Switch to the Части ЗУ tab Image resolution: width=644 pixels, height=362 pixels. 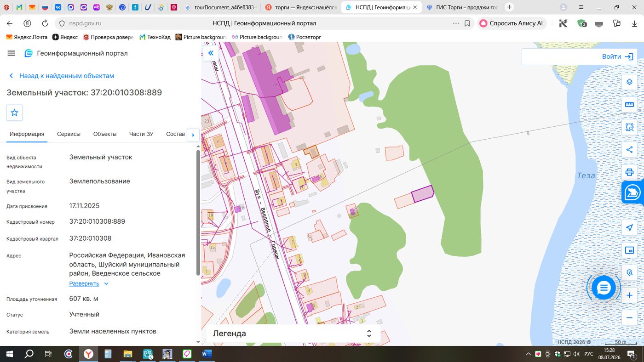141,134
